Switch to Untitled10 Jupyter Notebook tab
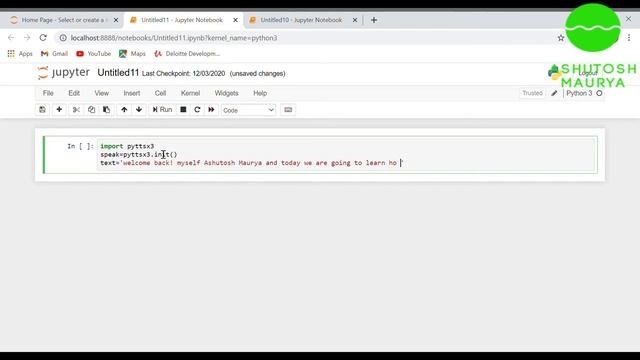The image size is (640, 360). pos(301,20)
